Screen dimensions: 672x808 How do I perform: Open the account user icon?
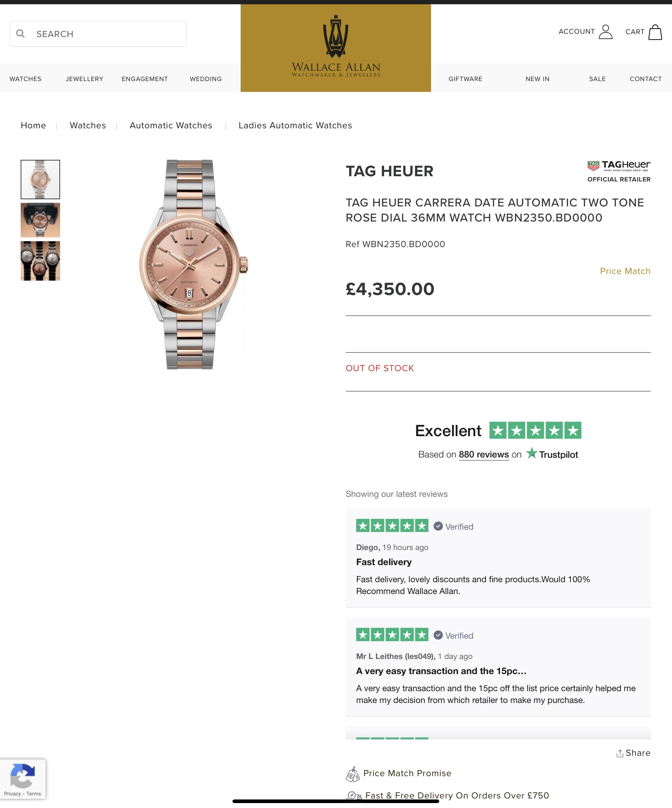coord(605,32)
